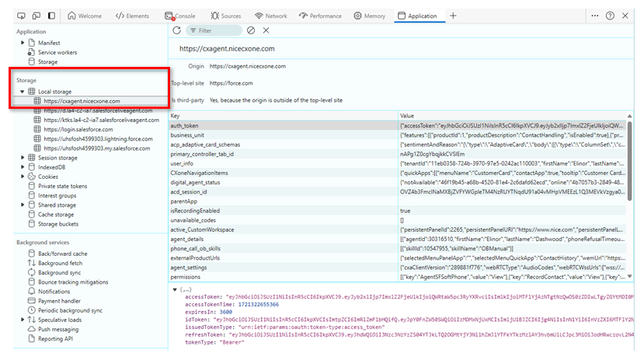Collapse the token JSON preview arrow
644x360 pixels.
[x=175, y=289]
